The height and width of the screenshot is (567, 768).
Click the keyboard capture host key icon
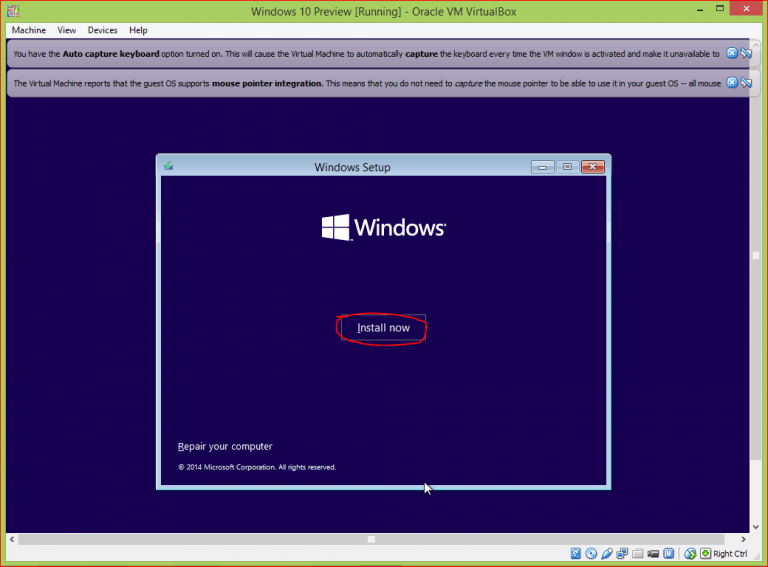pyautogui.click(x=705, y=553)
